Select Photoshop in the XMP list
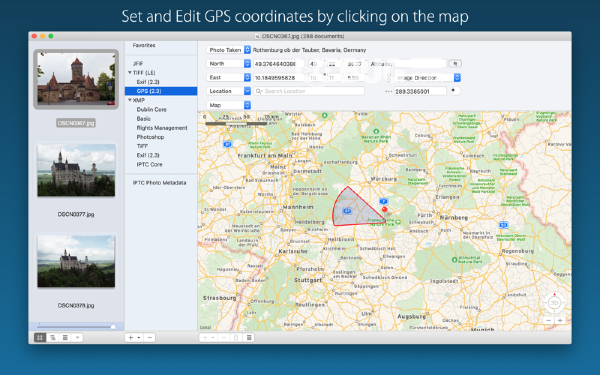 [x=150, y=137]
